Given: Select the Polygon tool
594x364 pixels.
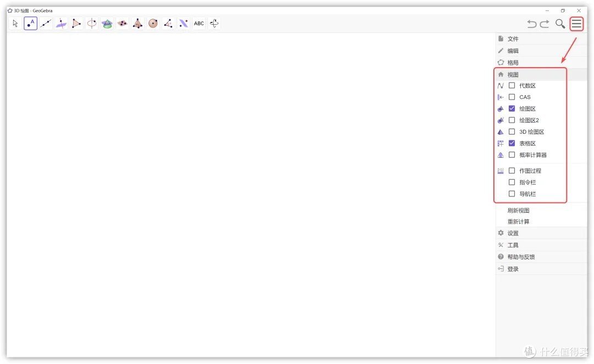Looking at the screenshot, I should pyautogui.click(x=76, y=24).
